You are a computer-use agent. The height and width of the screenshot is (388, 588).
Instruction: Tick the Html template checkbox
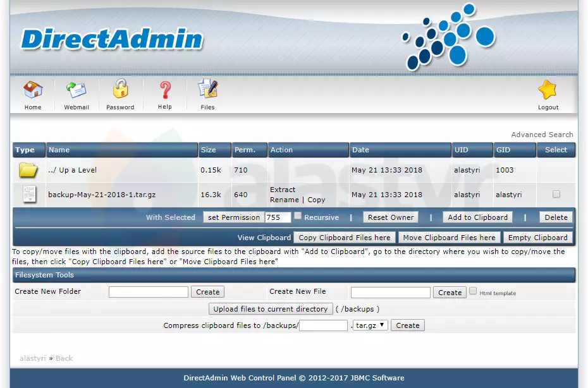click(x=472, y=291)
